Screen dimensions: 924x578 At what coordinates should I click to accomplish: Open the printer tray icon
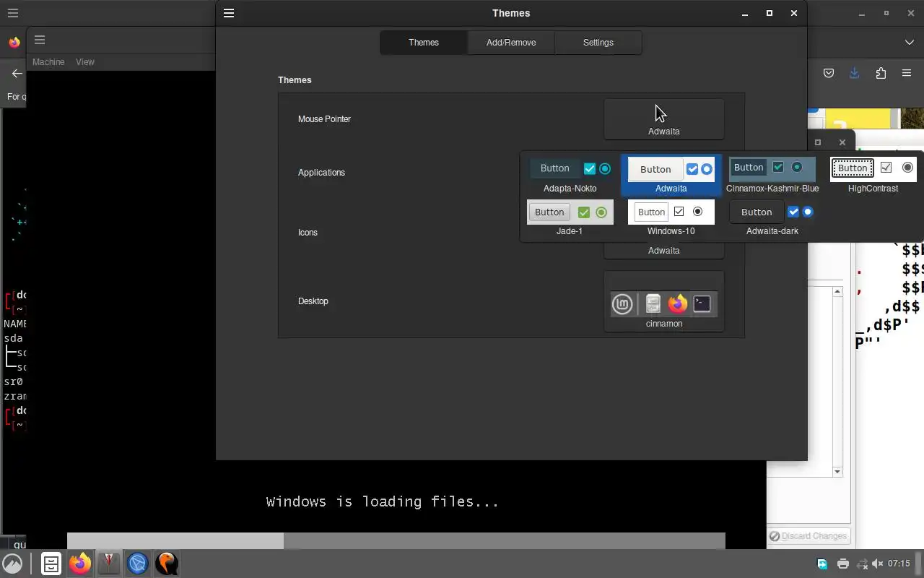coord(842,564)
